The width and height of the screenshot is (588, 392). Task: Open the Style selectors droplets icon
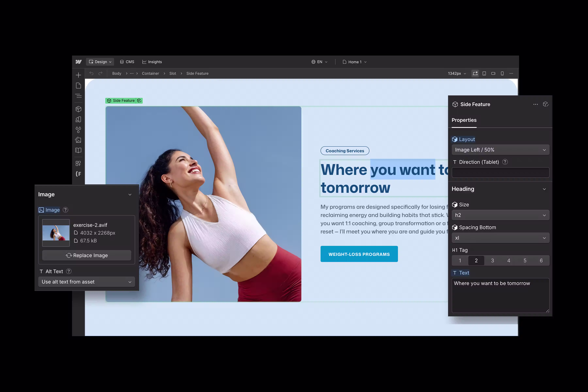pyautogui.click(x=78, y=130)
